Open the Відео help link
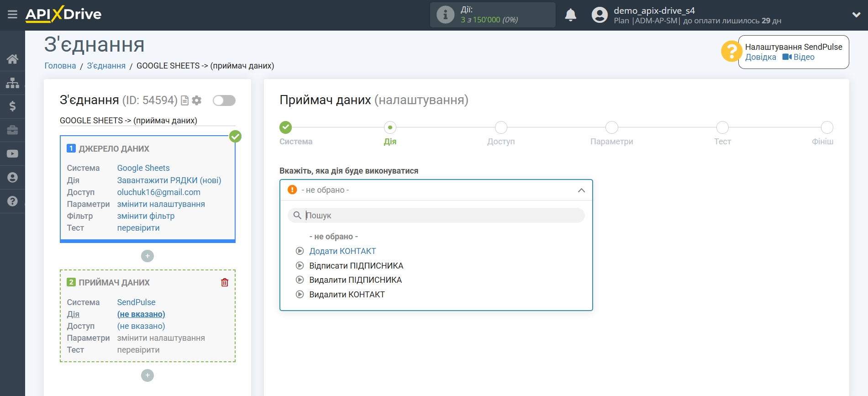This screenshot has width=868, height=396. coord(799,57)
